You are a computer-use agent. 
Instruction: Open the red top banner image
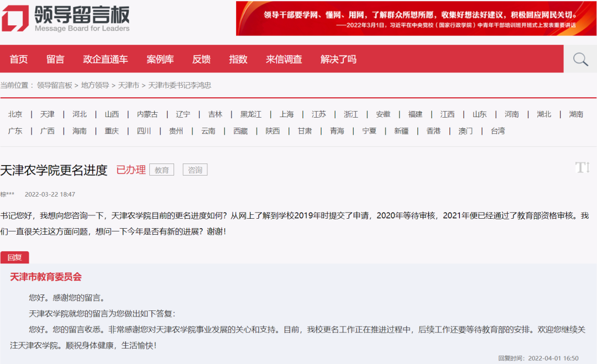point(416,19)
